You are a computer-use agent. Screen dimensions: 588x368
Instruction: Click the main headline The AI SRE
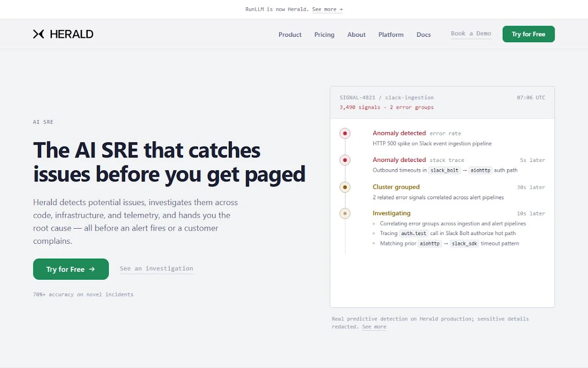coord(169,162)
